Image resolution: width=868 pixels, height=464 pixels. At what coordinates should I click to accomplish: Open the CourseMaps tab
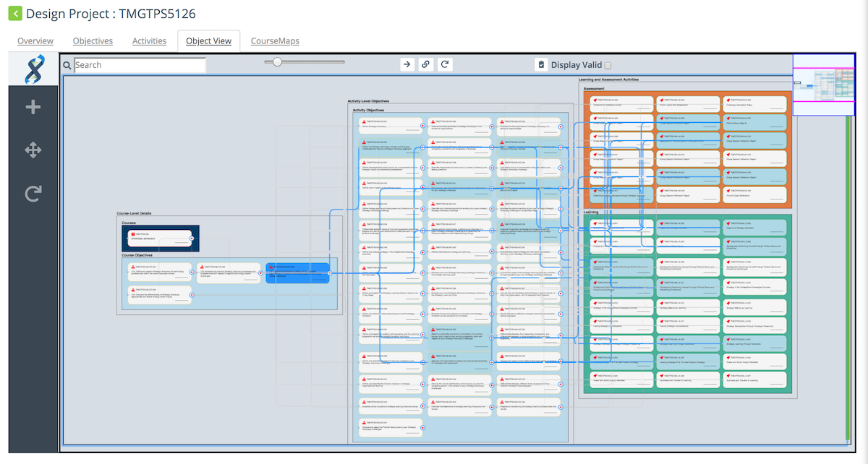click(x=275, y=41)
